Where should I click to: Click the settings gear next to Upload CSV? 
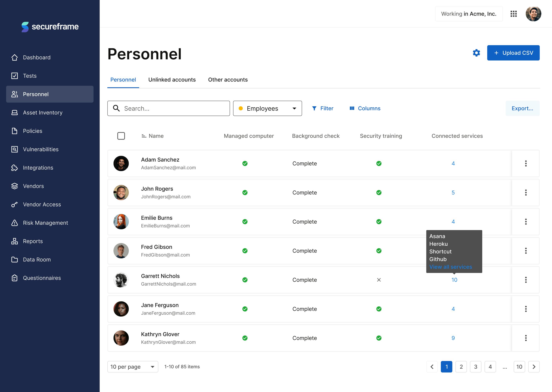pos(476,53)
